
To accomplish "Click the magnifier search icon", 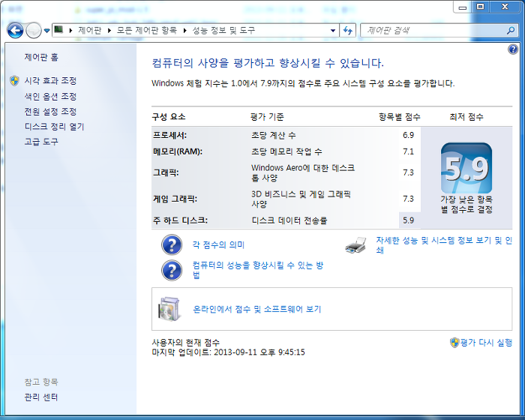I will tap(511, 31).
